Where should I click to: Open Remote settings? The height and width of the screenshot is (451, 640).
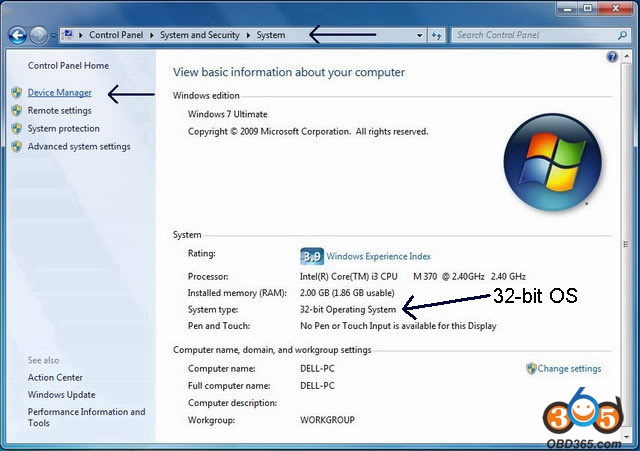[x=60, y=111]
